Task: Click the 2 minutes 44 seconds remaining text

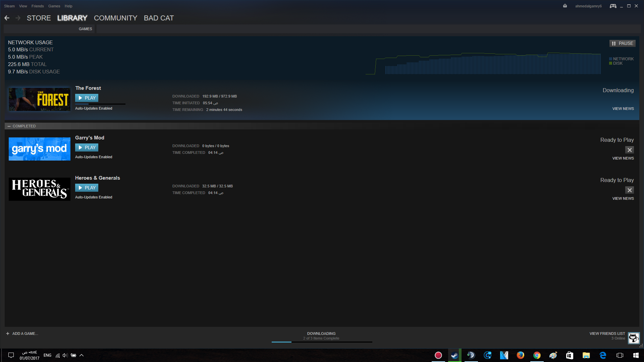Action: coord(224,110)
